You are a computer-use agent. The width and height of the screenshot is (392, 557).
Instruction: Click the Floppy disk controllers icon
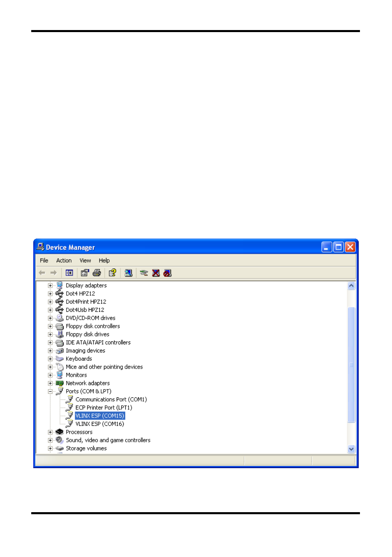click(x=60, y=326)
